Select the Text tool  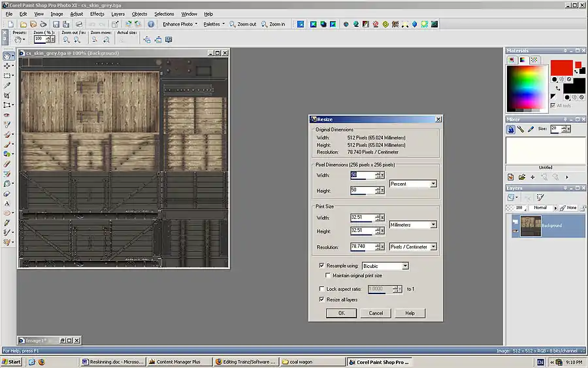(x=7, y=203)
